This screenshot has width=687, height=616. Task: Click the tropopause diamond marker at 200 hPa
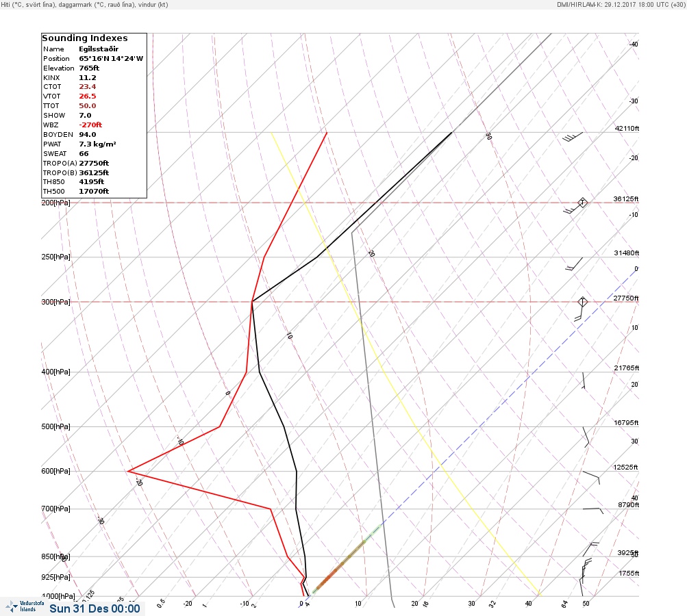pos(582,203)
